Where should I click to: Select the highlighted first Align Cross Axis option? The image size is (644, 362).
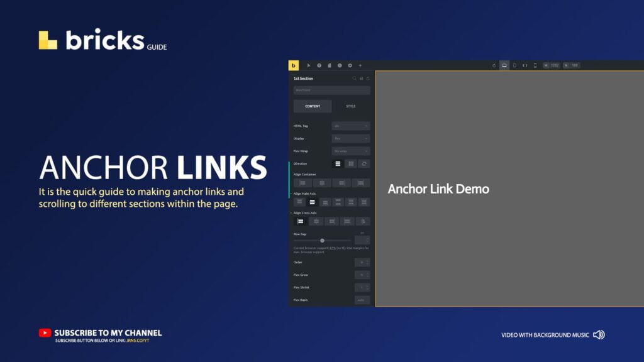click(x=301, y=222)
